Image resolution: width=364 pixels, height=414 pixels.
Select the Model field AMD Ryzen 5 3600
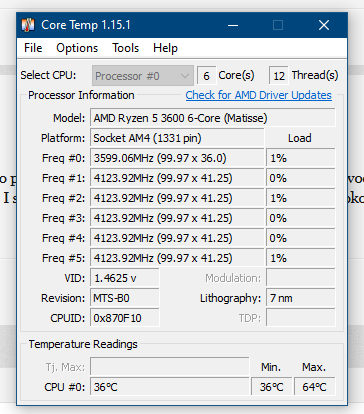[x=213, y=118]
